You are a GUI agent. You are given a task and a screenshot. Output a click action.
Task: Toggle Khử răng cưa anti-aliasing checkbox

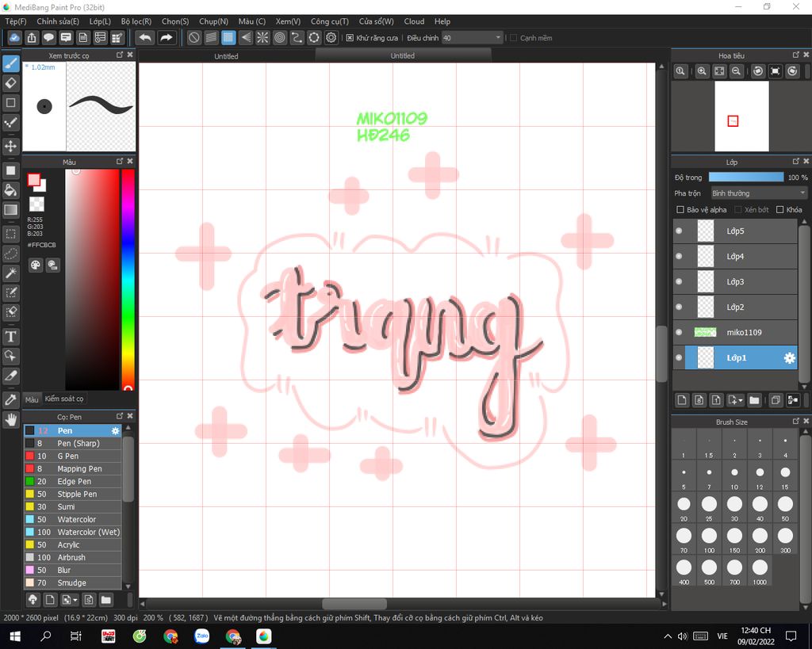[350, 38]
